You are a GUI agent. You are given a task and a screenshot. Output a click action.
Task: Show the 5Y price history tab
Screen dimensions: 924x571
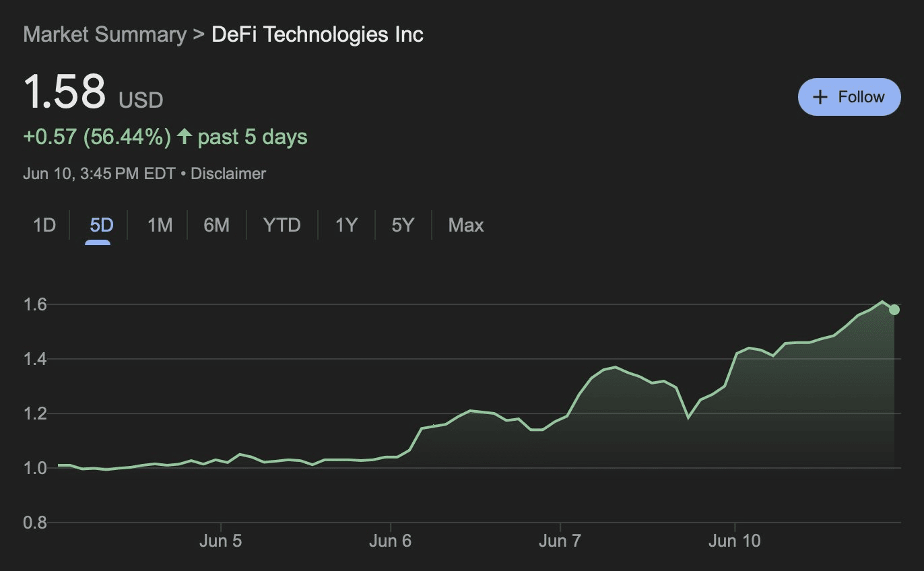[403, 225]
